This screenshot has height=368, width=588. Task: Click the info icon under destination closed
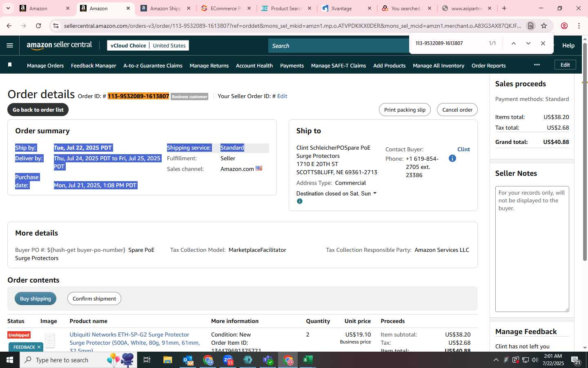[300, 201]
